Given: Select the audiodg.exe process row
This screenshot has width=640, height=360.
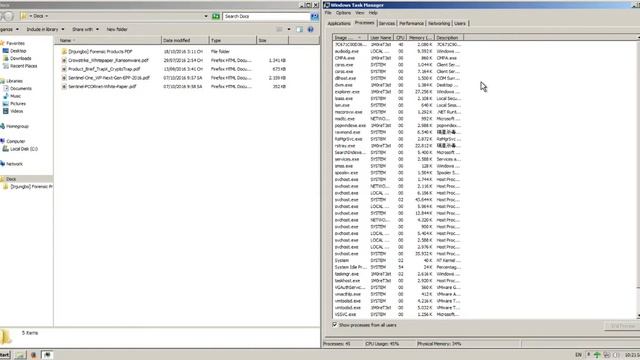Looking at the screenshot, I should (x=398, y=51).
